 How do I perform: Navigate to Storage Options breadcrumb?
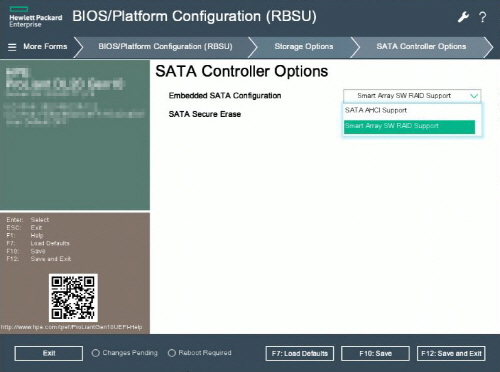coord(304,46)
